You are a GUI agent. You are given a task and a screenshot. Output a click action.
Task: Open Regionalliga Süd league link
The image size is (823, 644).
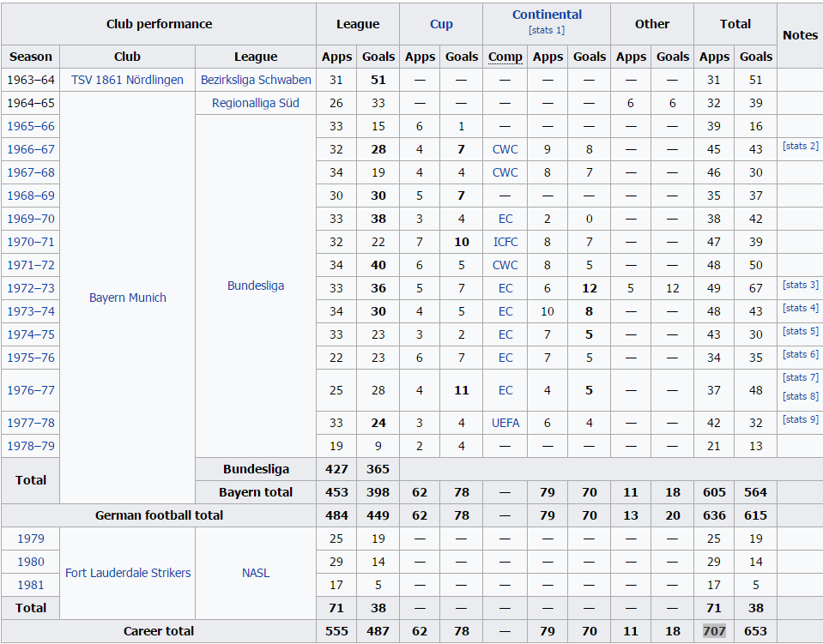[x=256, y=103]
